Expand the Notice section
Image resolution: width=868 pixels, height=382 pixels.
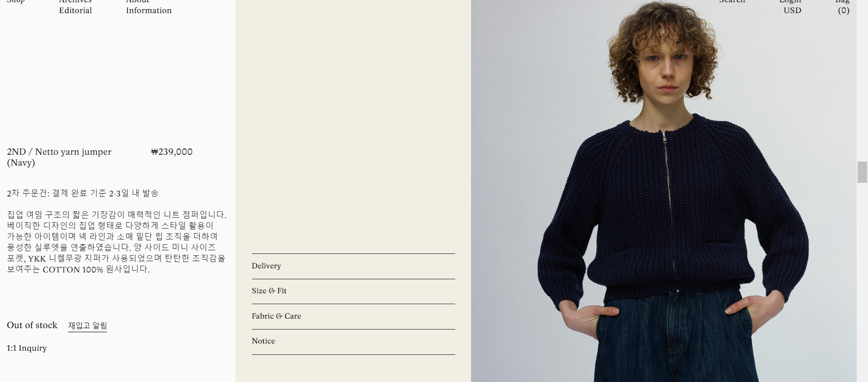[353, 341]
